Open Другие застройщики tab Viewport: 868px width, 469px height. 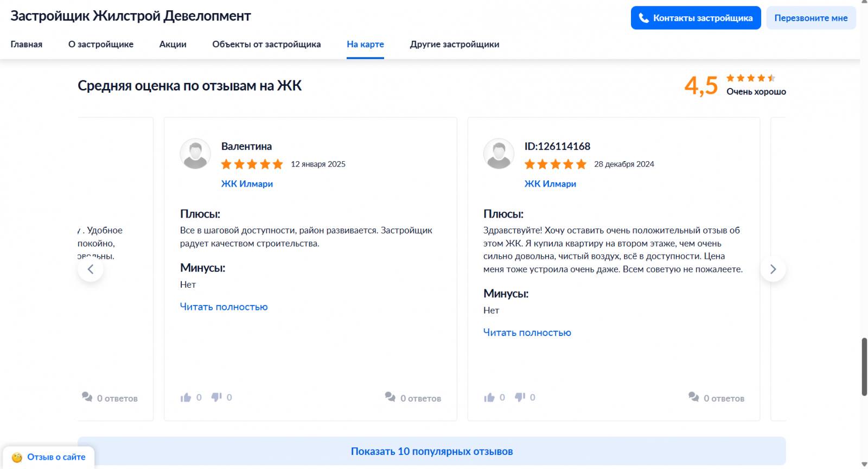(455, 45)
